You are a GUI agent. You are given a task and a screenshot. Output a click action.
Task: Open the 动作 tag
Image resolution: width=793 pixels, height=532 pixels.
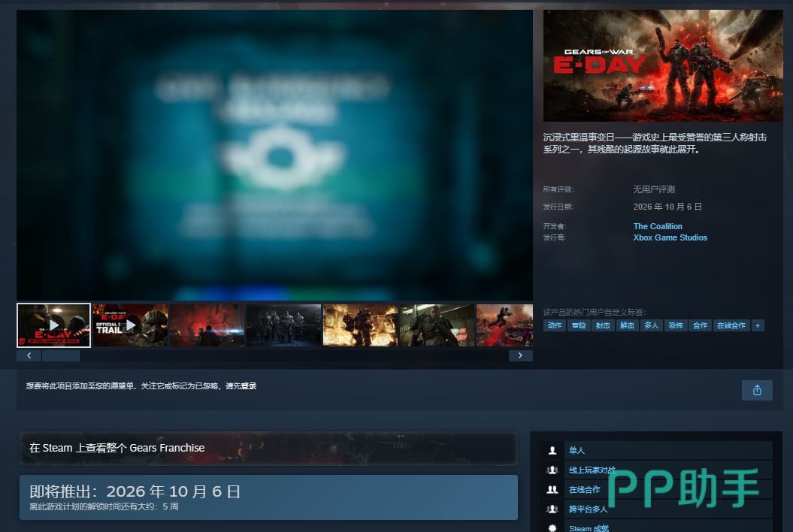(554, 325)
